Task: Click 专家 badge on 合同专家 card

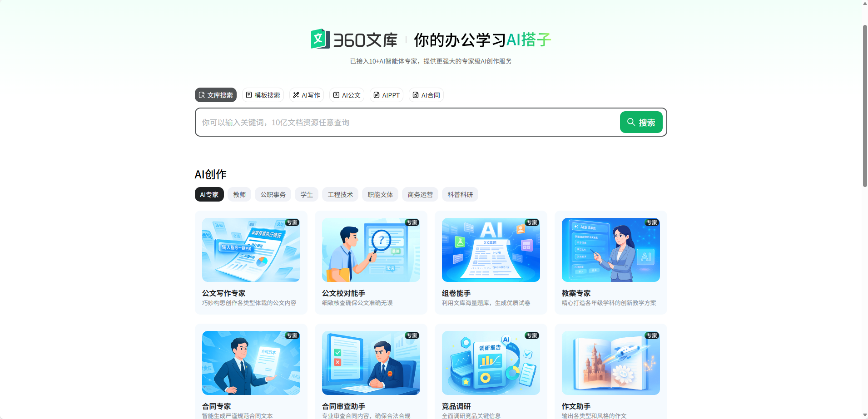Action: [x=292, y=335]
